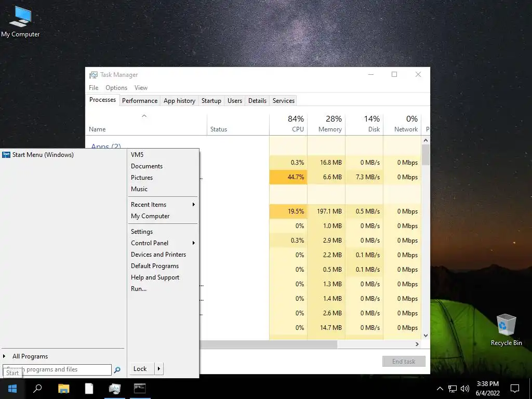Click the Task Manager title bar icon
The image size is (532, 399).
point(93,75)
